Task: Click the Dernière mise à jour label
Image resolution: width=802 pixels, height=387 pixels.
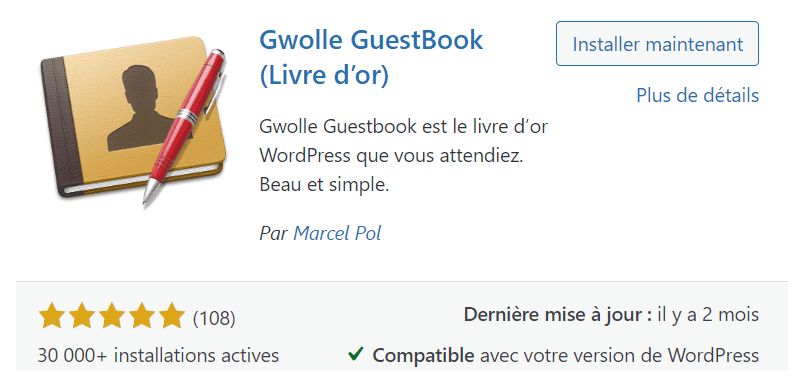Action: (x=558, y=314)
